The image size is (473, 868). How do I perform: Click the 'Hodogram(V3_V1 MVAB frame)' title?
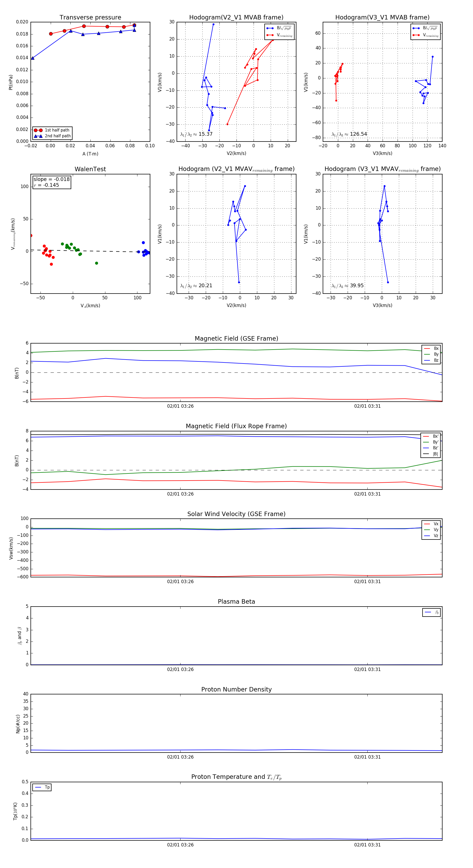(382, 18)
